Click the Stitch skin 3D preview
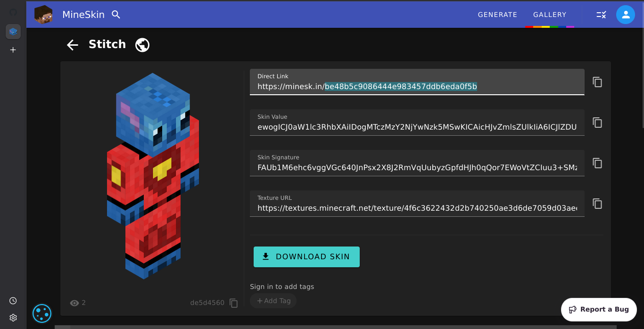Viewport: 644px width, 329px height. [153, 176]
